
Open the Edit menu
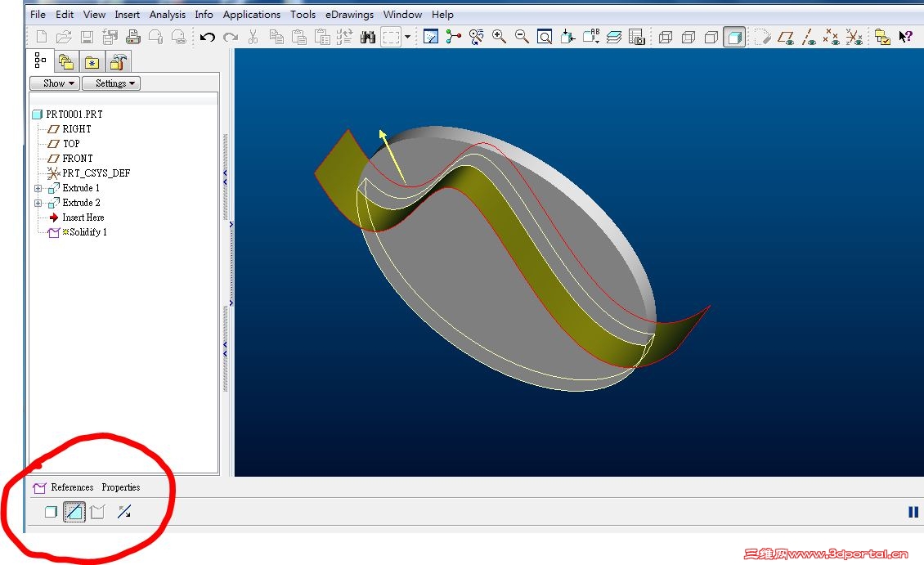click(65, 14)
